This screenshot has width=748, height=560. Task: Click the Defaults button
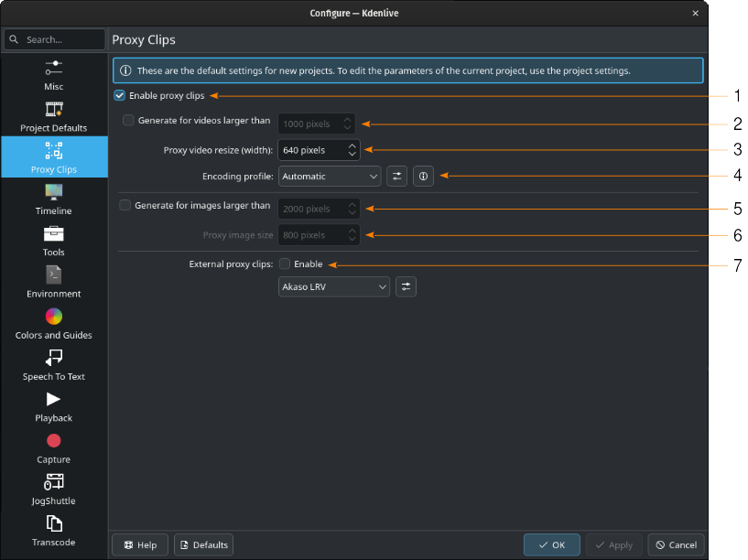click(203, 544)
